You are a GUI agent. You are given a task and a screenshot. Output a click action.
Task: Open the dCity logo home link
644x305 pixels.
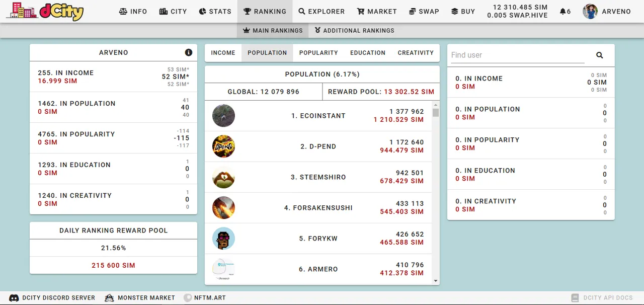pyautogui.click(x=45, y=11)
